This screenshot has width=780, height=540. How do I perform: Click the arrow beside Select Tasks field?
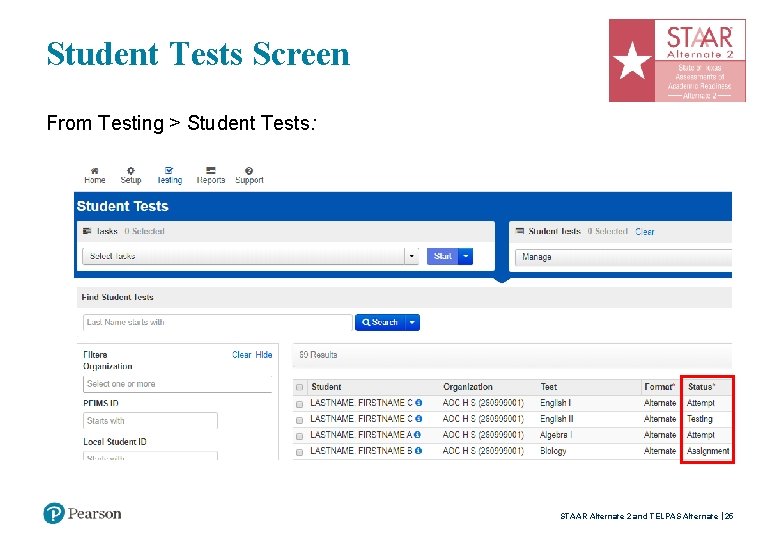pos(411,256)
